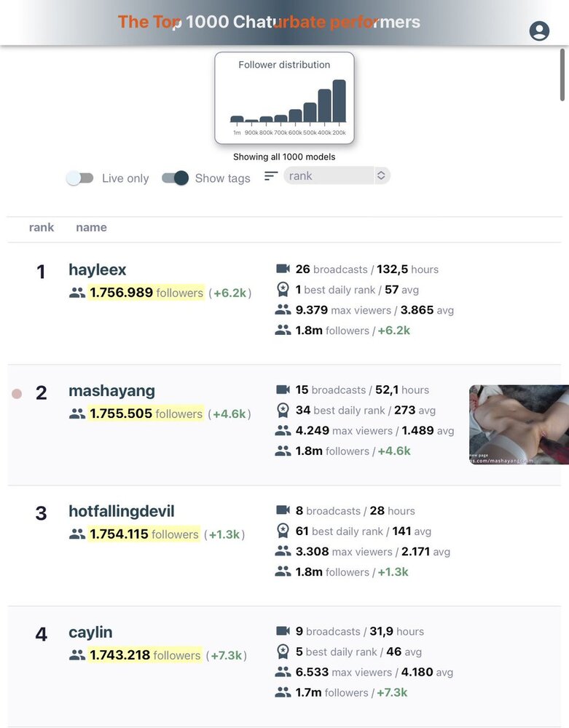This screenshot has height=728, width=569.
Task: Expand the Follower distribution chart card
Action: 284,98
